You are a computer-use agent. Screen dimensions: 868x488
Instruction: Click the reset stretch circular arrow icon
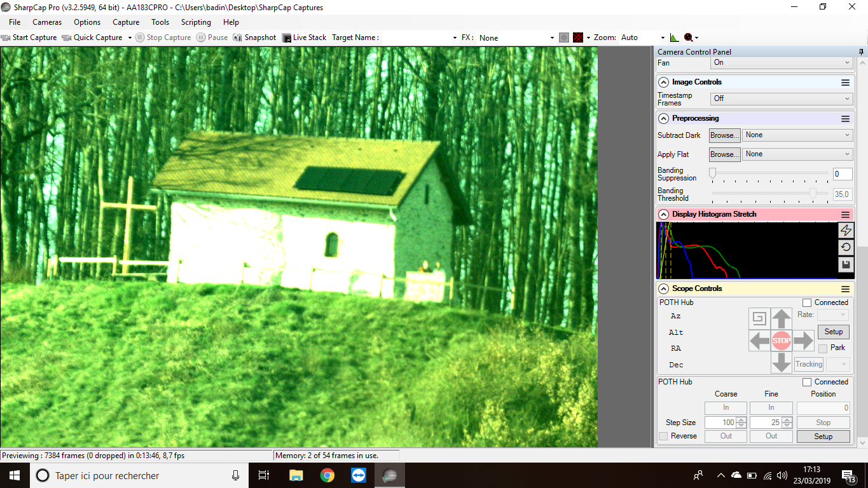(x=846, y=247)
